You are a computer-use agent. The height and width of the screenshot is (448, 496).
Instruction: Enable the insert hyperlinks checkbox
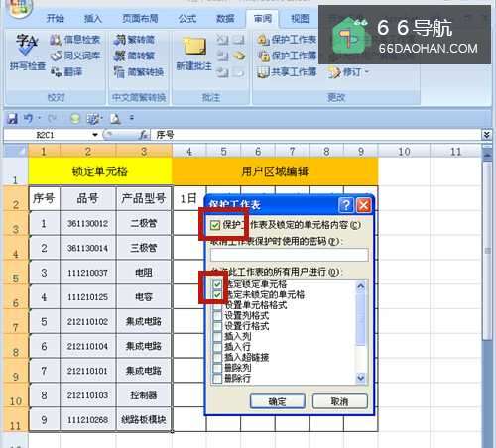(x=217, y=357)
